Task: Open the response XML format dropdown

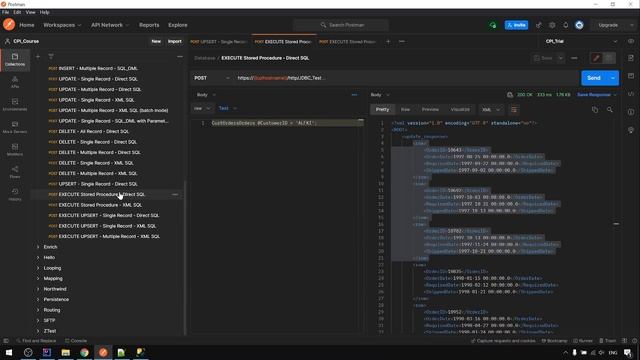Action: pos(491,110)
